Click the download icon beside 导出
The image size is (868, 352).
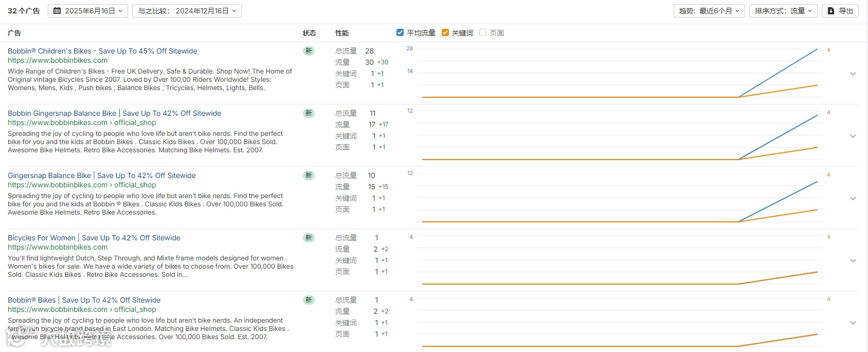[831, 11]
